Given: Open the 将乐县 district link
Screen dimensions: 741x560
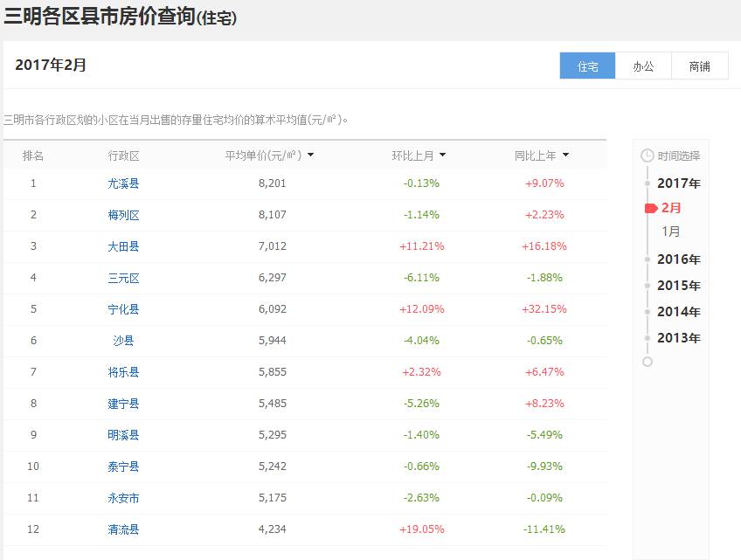Looking at the screenshot, I should coord(123,372).
